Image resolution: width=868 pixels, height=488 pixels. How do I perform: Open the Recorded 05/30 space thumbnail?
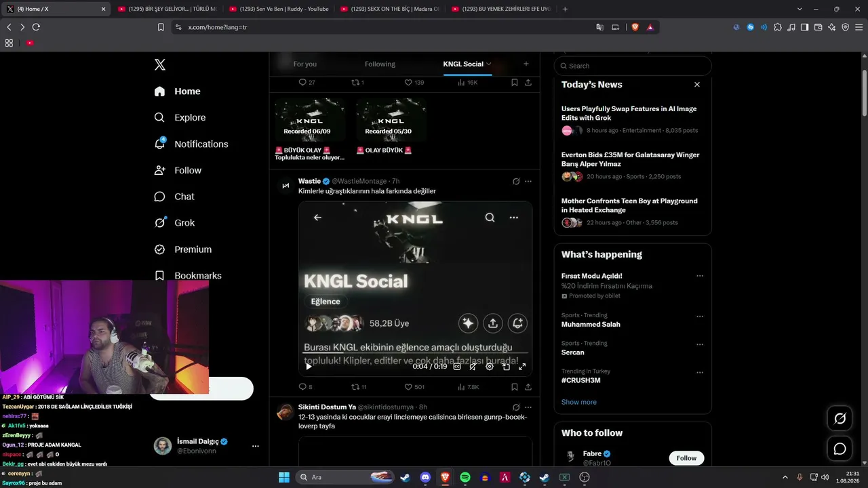click(x=391, y=120)
